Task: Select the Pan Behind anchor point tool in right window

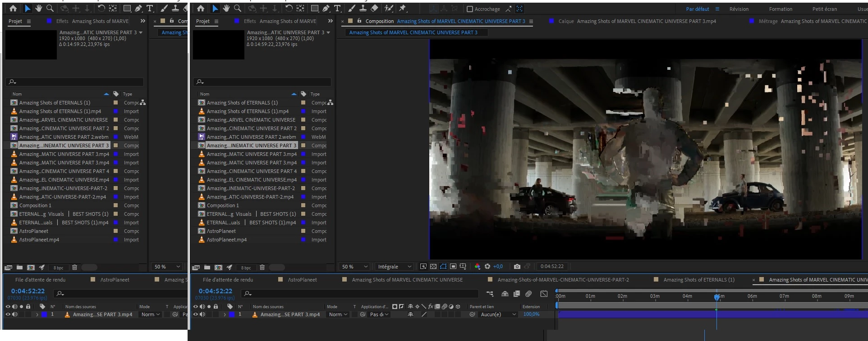Action: [300, 8]
